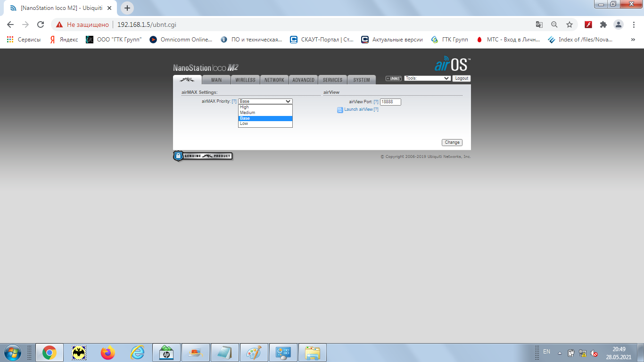Open the file explorer taskbar icon

tap(313, 353)
